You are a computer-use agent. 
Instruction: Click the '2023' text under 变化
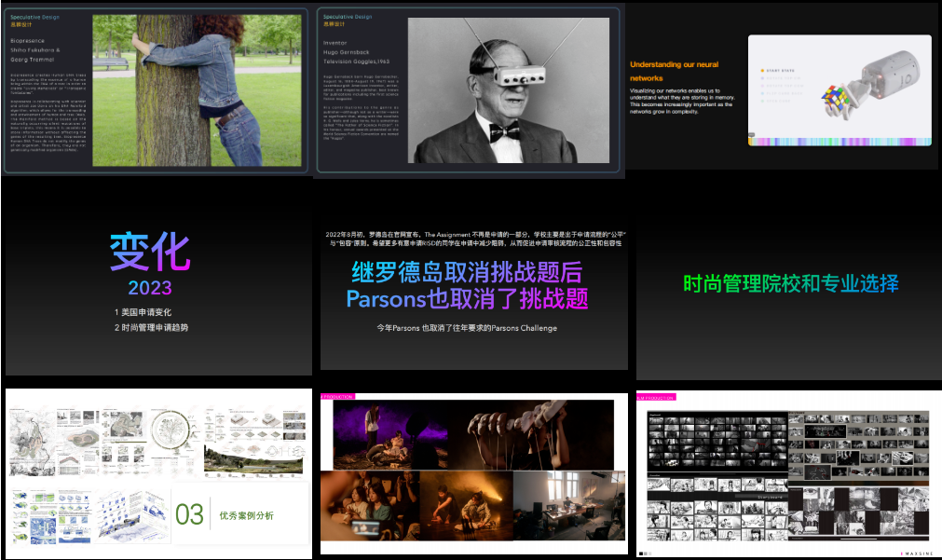150,288
